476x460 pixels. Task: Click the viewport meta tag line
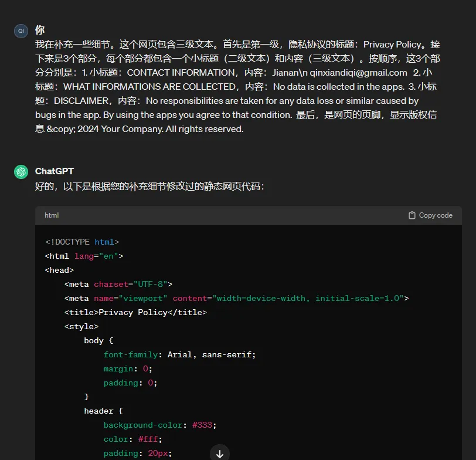coord(236,298)
